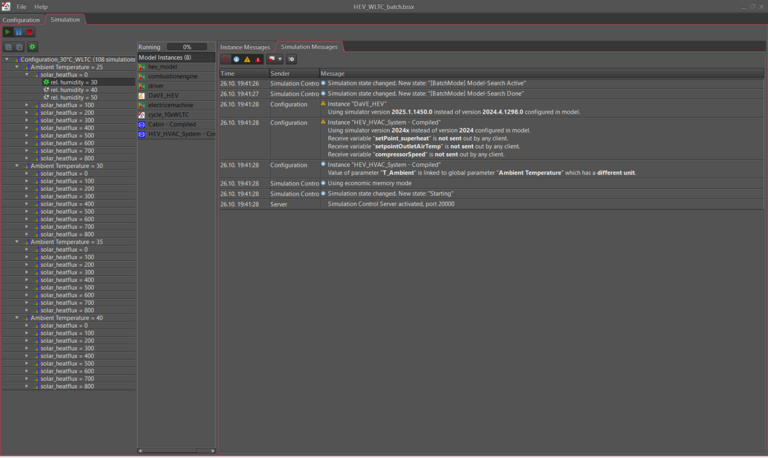Image resolution: width=768 pixels, height=458 pixels.
Task: Click the clear messages icon in toolbar
Action: (291, 59)
